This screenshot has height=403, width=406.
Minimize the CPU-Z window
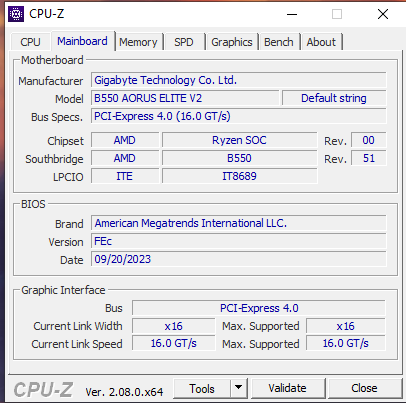tap(292, 14)
